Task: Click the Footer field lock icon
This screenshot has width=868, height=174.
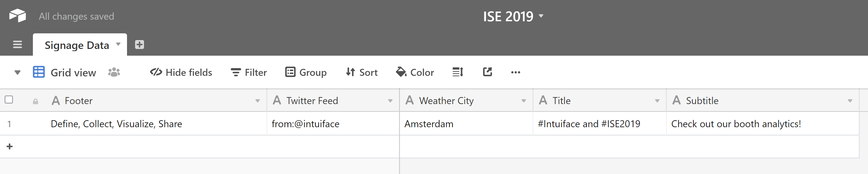Action: click(35, 101)
